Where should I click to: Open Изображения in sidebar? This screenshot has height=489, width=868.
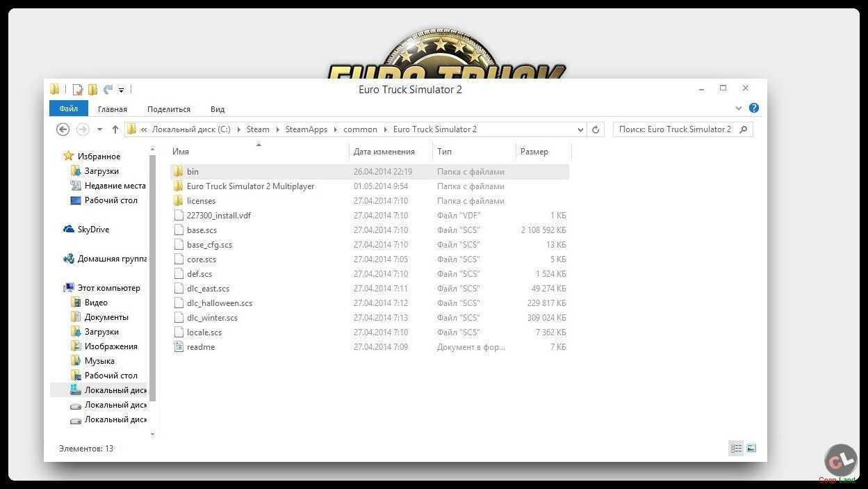pyautogui.click(x=104, y=346)
